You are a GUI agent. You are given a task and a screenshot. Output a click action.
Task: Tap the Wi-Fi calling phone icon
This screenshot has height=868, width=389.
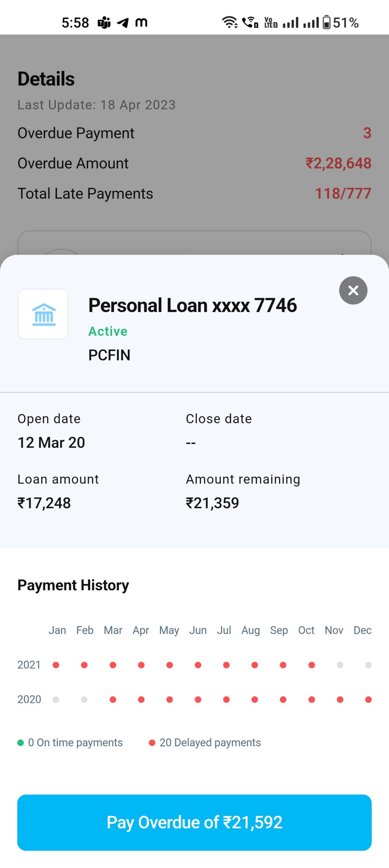(x=250, y=22)
